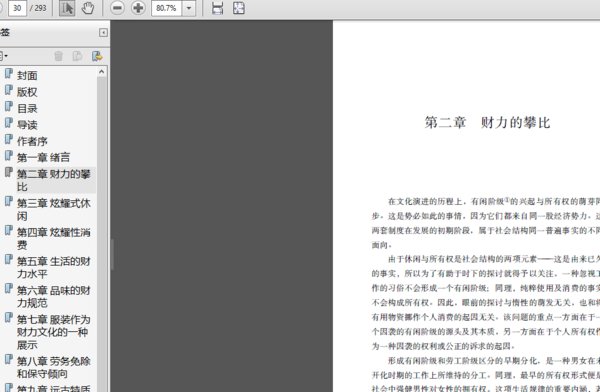
Task: Open bookmark 第一章 绪言
Action: (44, 157)
